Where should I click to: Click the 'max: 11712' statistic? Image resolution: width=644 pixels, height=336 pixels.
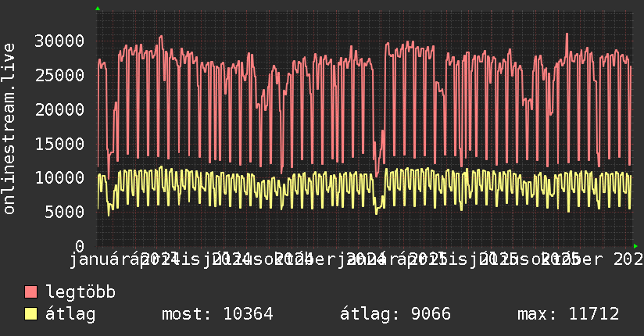pos(568,314)
